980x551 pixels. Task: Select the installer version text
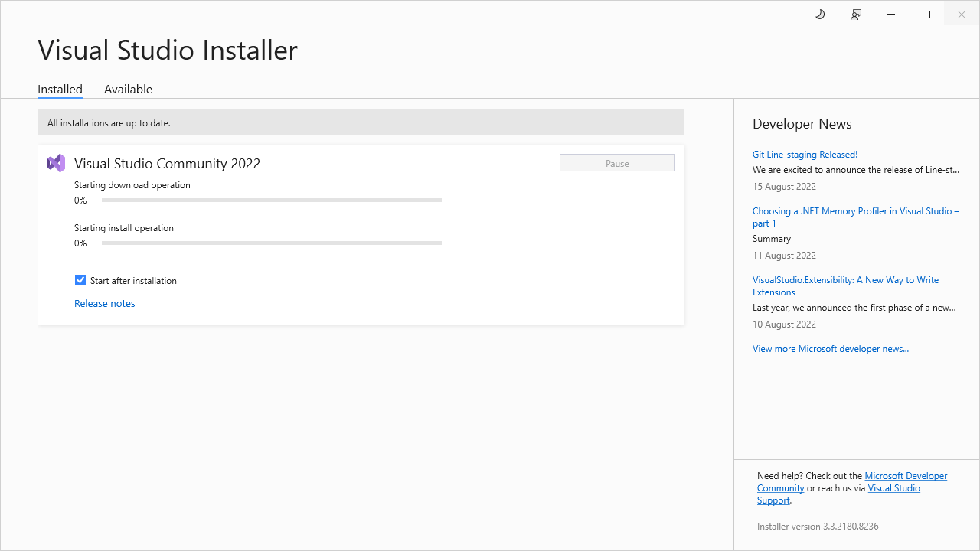coord(817,526)
